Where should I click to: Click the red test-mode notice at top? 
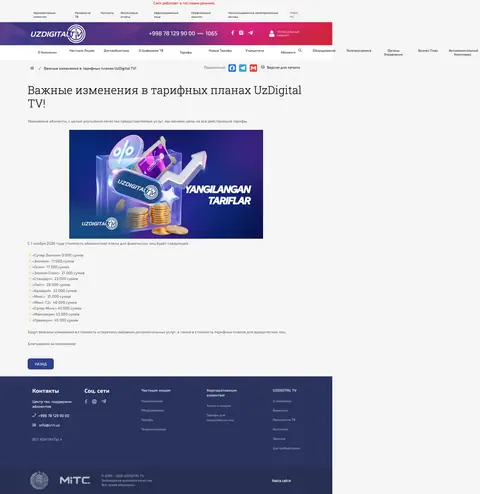click(x=184, y=3)
